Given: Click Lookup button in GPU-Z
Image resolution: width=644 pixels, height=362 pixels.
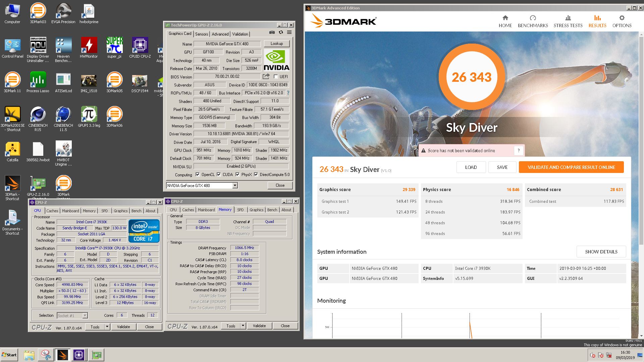Looking at the screenshot, I should coord(277,44).
